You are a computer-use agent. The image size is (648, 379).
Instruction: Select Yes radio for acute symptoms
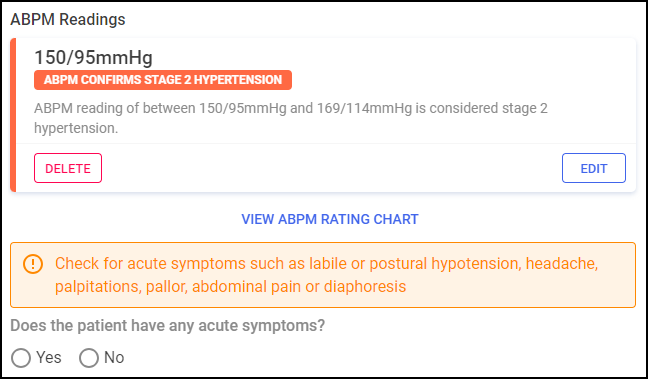[21, 358]
